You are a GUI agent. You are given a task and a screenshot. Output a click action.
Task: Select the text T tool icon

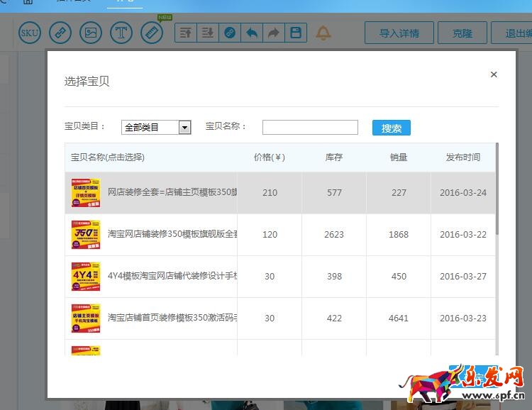(121, 33)
